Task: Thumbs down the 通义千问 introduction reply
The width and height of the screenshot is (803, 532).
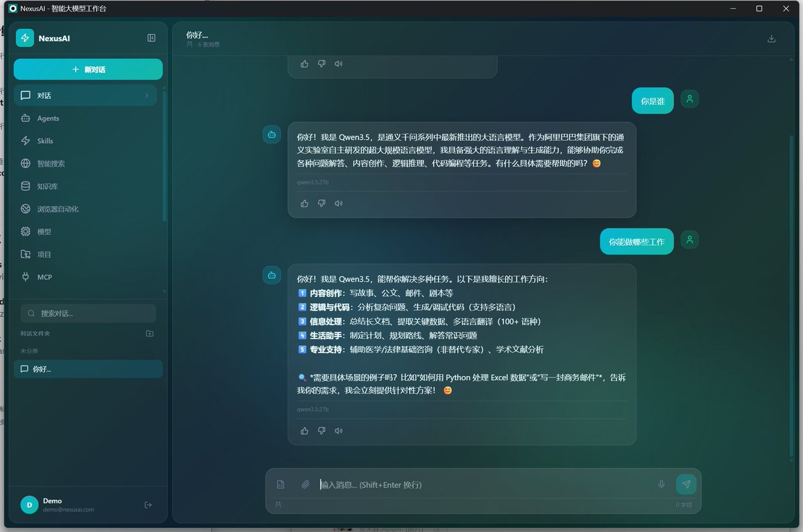Action: tap(321, 203)
